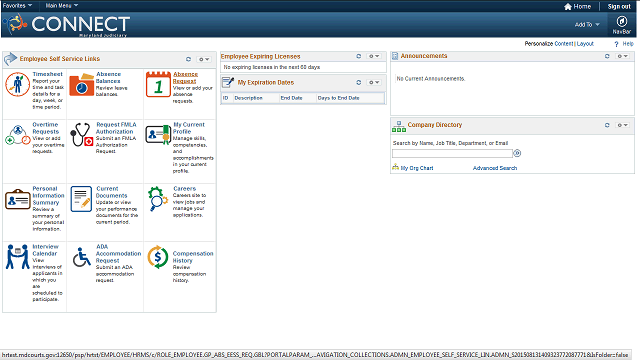The width and height of the screenshot is (640, 360).
Task: Refresh the Employee Expiring Licenses pagelet
Action: click(x=359, y=56)
